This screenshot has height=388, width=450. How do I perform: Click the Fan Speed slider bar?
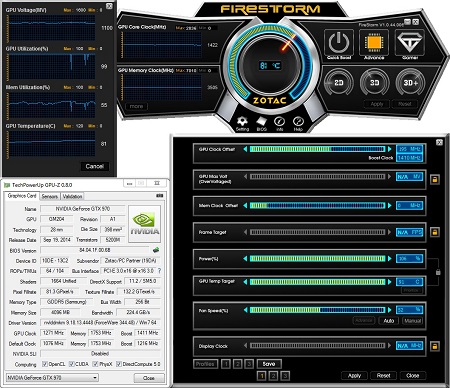[317, 310]
